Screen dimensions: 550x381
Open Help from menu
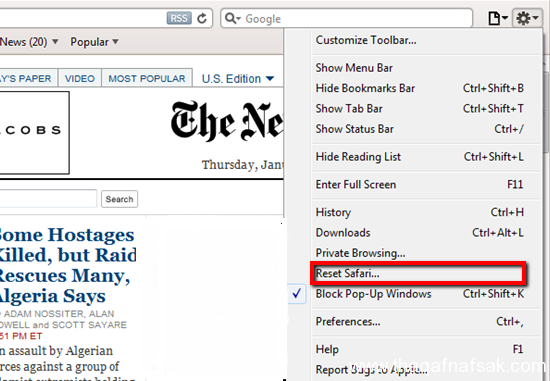point(426,349)
